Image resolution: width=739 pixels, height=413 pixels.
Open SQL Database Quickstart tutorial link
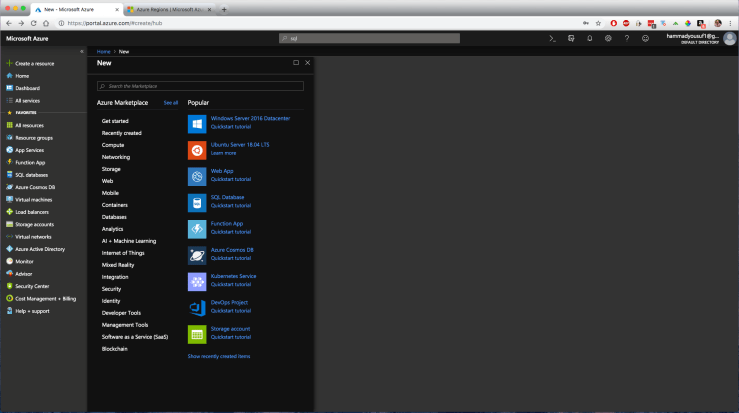tap(231, 206)
